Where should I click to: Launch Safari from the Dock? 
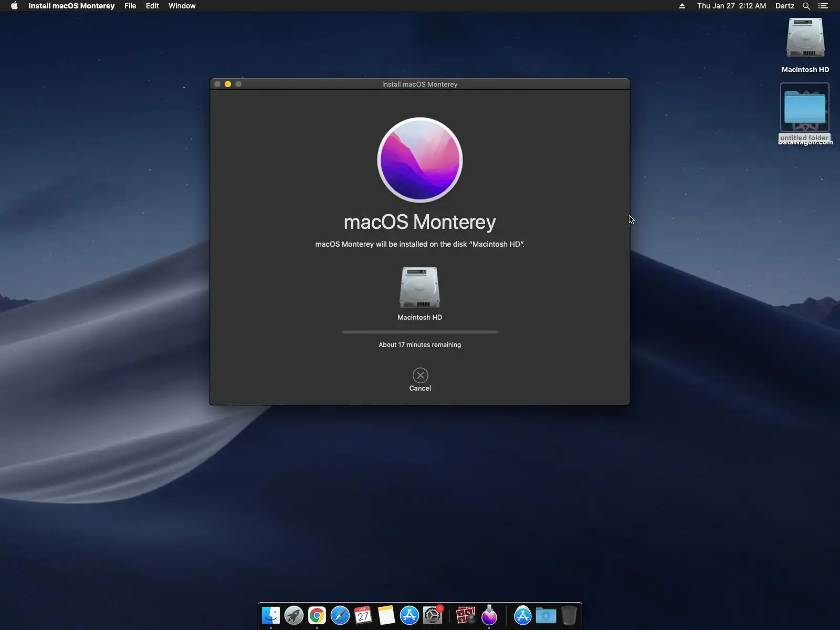click(x=340, y=615)
